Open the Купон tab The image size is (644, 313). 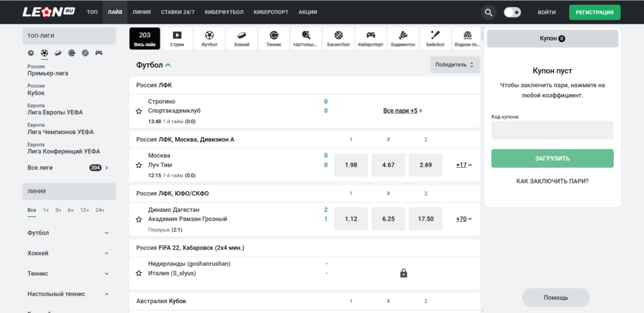pos(552,38)
